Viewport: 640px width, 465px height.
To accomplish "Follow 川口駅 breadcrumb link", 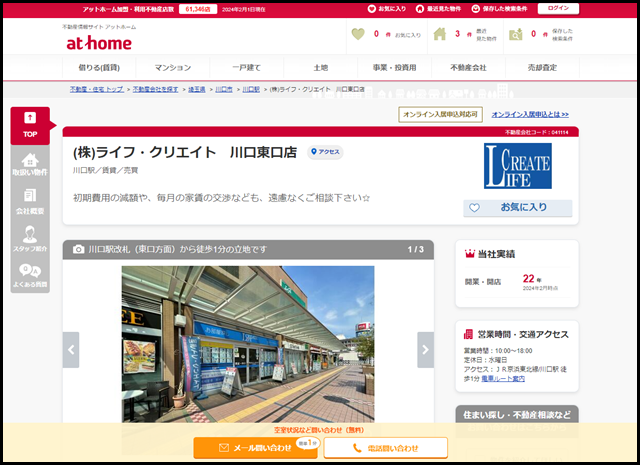I will [x=251, y=89].
